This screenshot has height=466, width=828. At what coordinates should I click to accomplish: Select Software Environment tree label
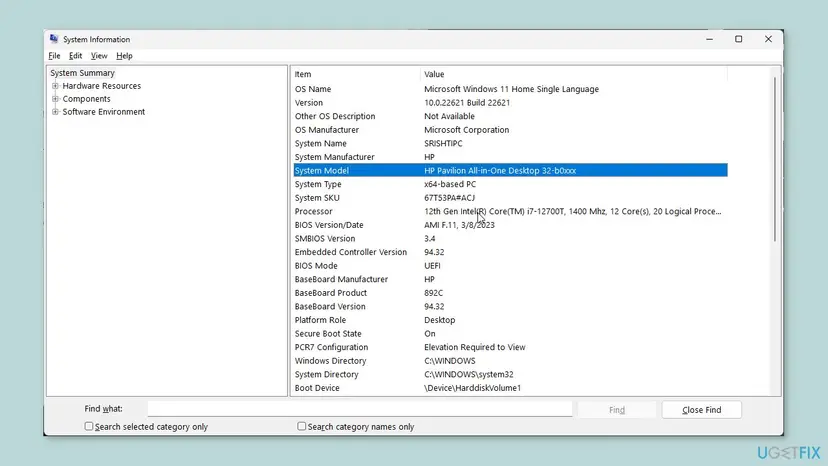(104, 111)
